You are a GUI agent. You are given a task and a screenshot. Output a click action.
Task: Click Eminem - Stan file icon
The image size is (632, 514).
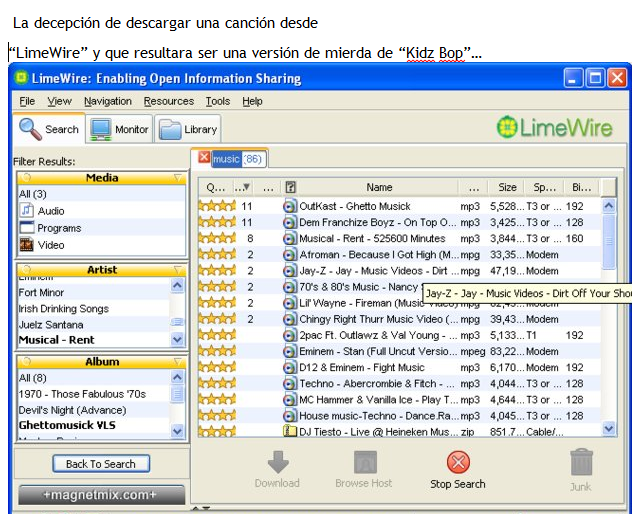tap(290, 352)
